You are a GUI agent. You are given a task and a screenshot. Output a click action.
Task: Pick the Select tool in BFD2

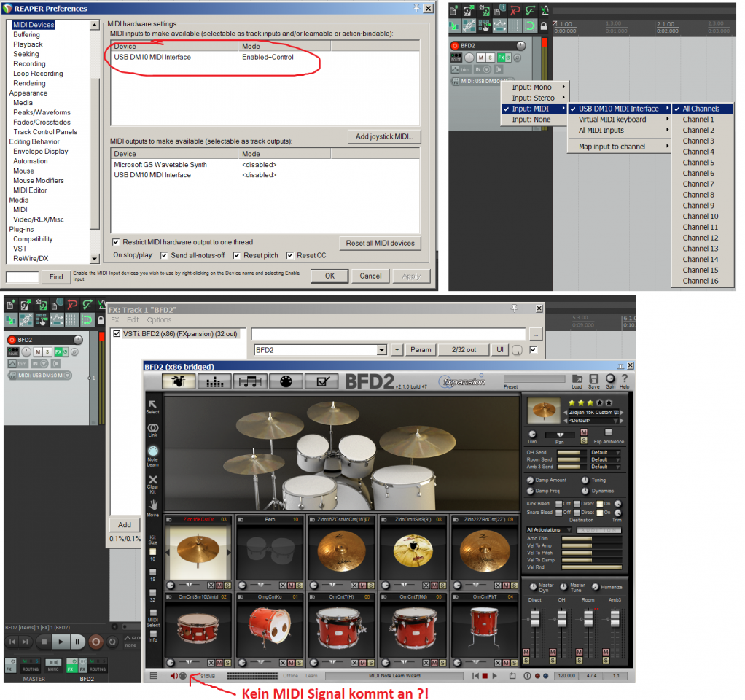pyautogui.click(x=152, y=407)
